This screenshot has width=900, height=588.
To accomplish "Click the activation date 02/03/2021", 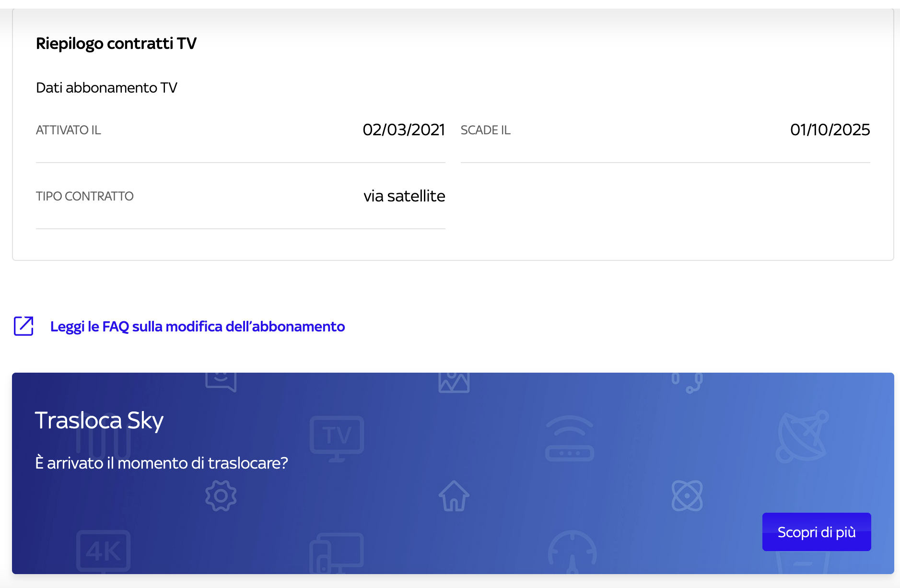I will (x=404, y=129).
